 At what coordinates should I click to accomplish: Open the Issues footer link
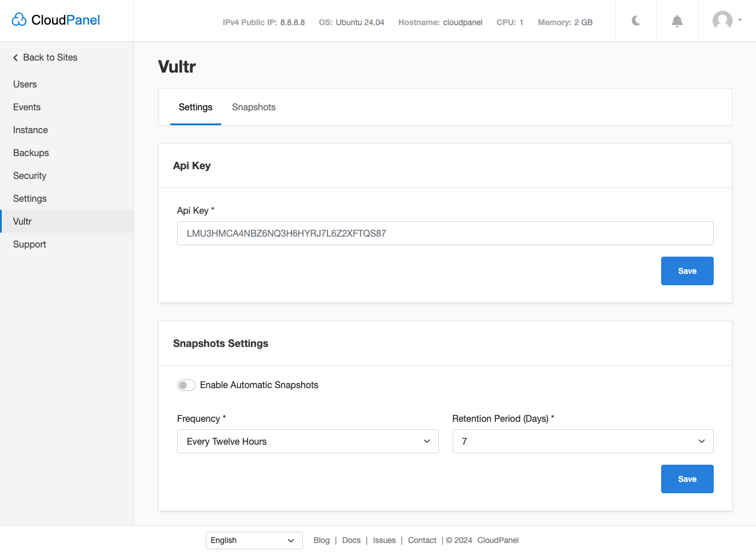click(384, 540)
